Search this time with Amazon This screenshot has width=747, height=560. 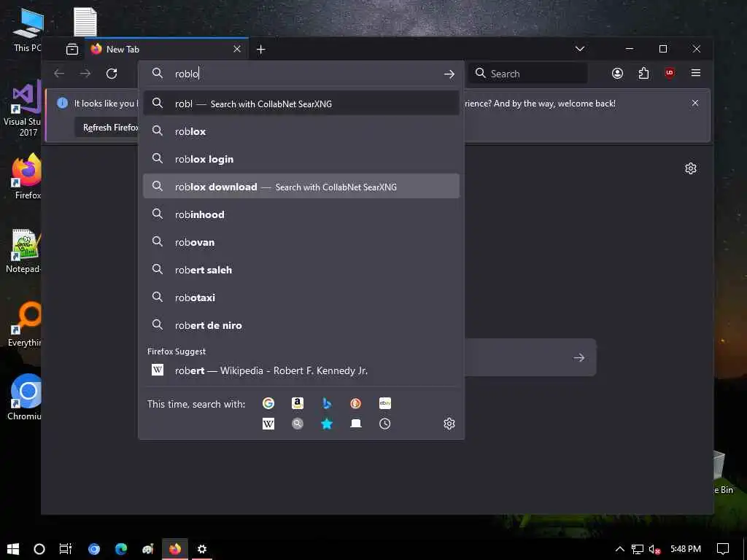(x=298, y=403)
